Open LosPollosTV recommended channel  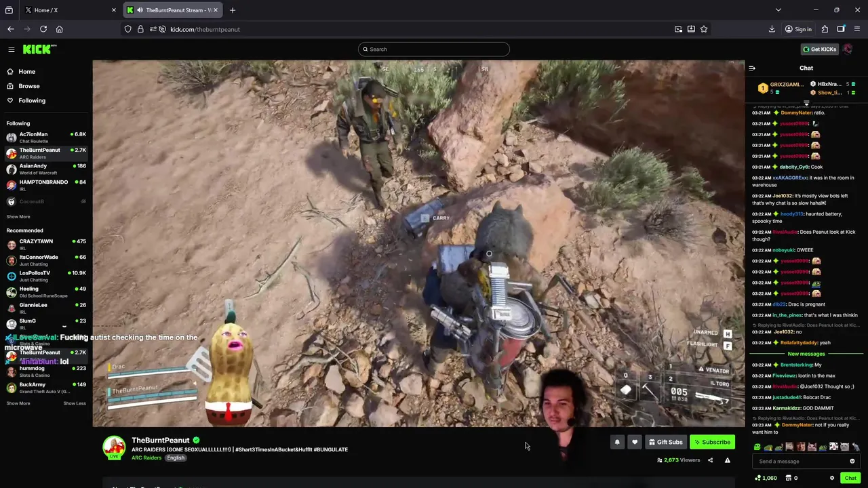coord(46,276)
